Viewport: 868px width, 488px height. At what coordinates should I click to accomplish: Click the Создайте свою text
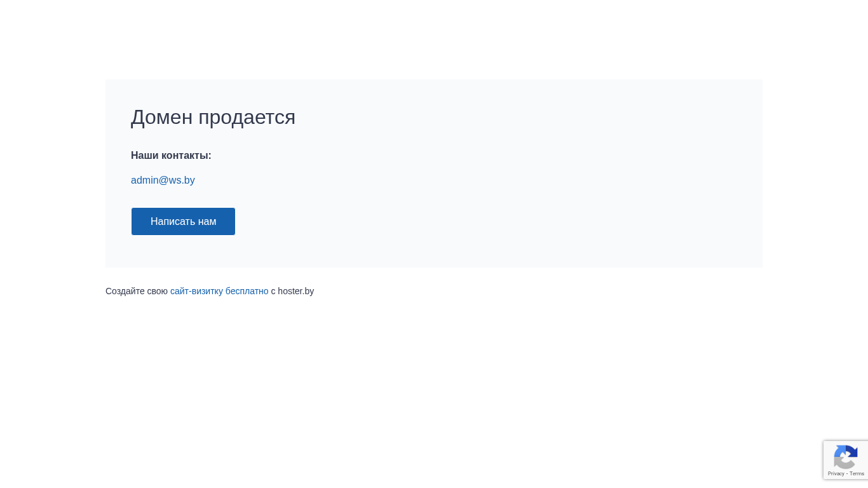[x=137, y=291]
